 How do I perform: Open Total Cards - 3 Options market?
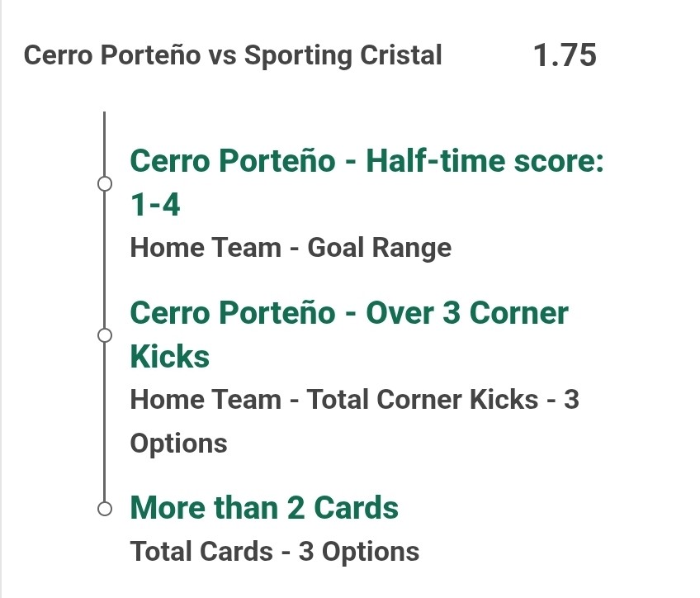(x=275, y=552)
